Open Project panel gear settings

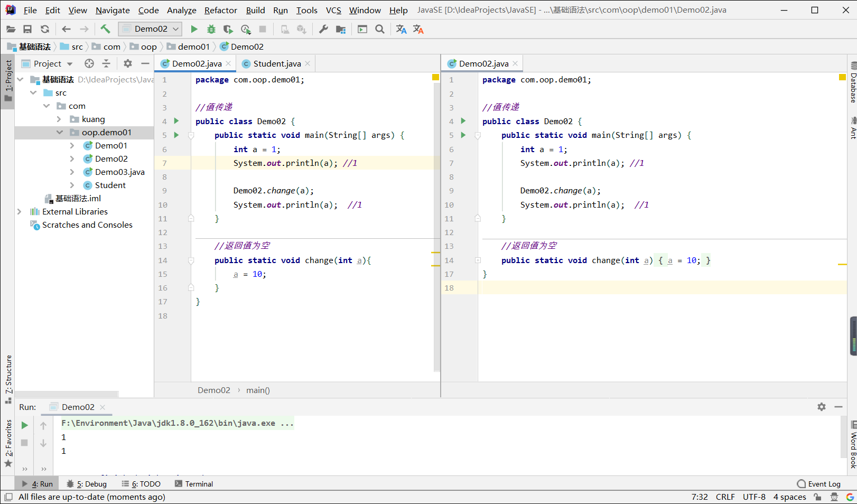pyautogui.click(x=127, y=63)
